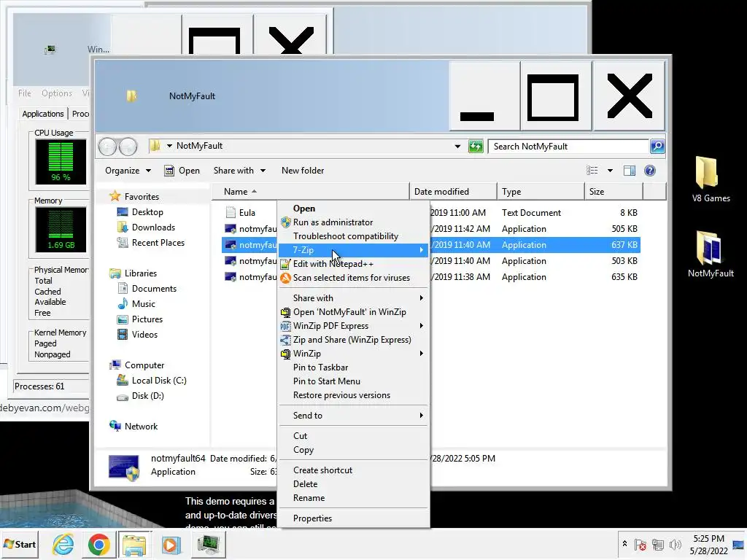Open Properties from the context menu
The height and width of the screenshot is (560, 747).
pyautogui.click(x=353, y=518)
